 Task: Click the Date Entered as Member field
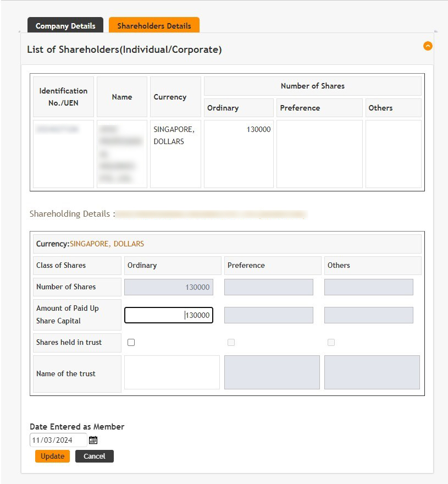[x=58, y=440]
